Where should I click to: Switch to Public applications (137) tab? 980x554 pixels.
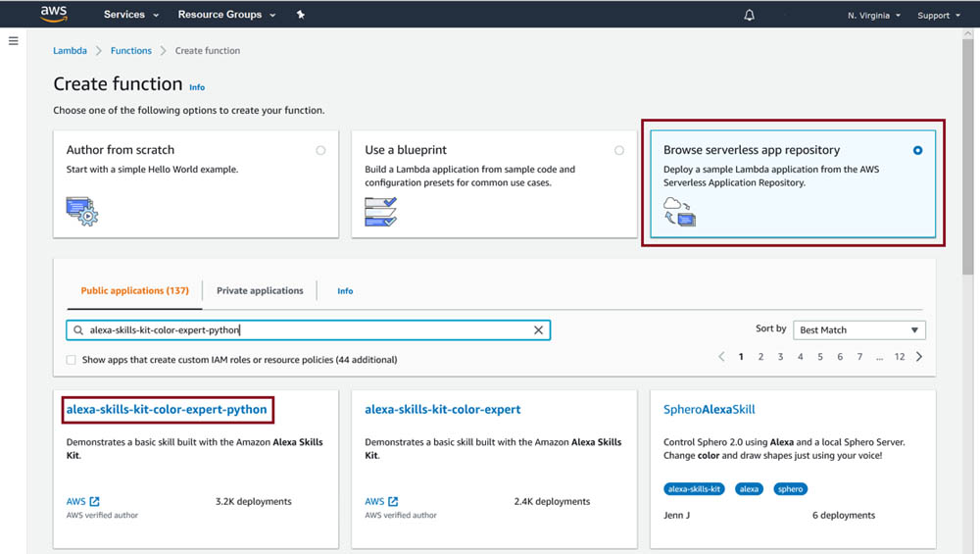click(x=134, y=291)
